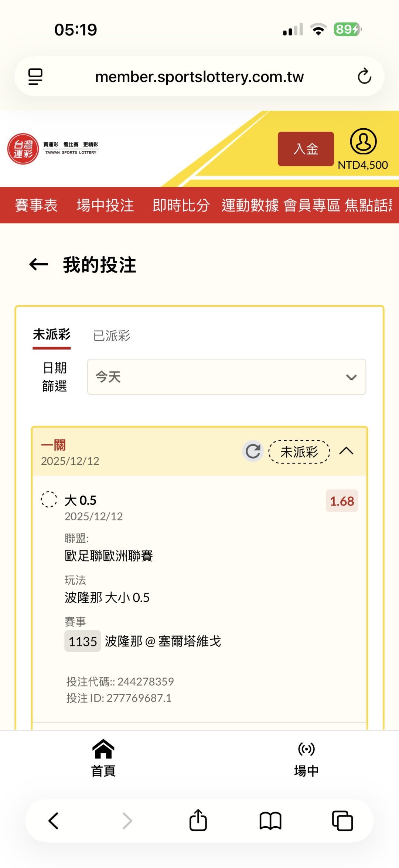Tap the 1.68 odds badge
Viewport: 399px width, 868px height.
pos(342,501)
